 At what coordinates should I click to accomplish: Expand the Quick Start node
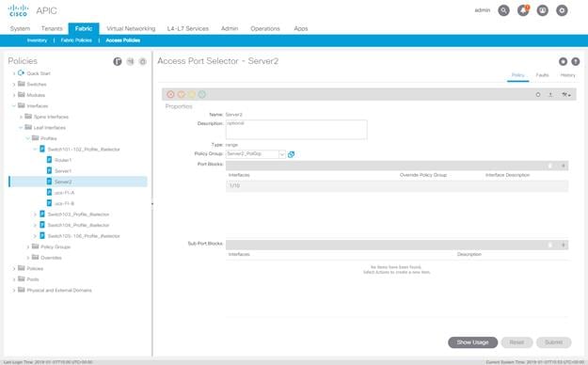14,73
